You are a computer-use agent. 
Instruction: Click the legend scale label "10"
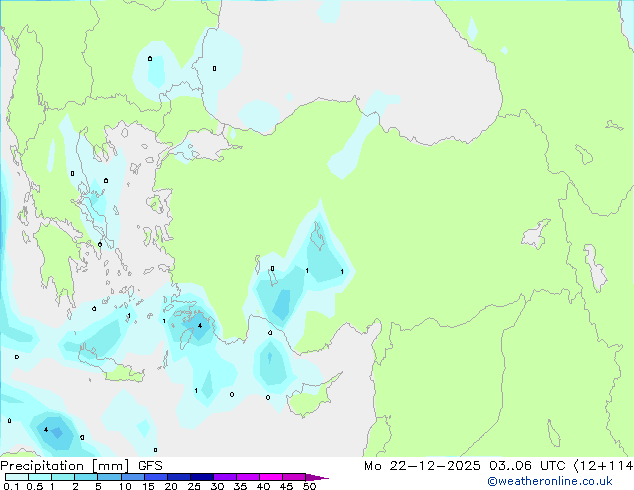[125, 486]
